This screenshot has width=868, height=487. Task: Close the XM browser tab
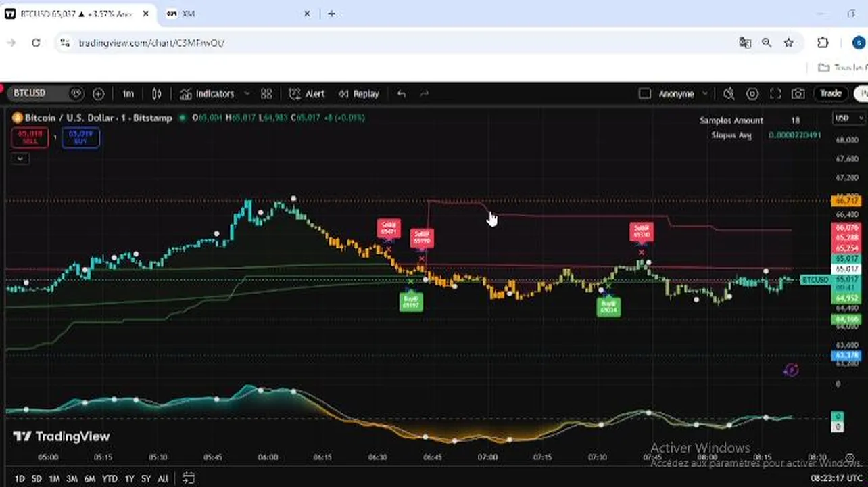pos(308,14)
